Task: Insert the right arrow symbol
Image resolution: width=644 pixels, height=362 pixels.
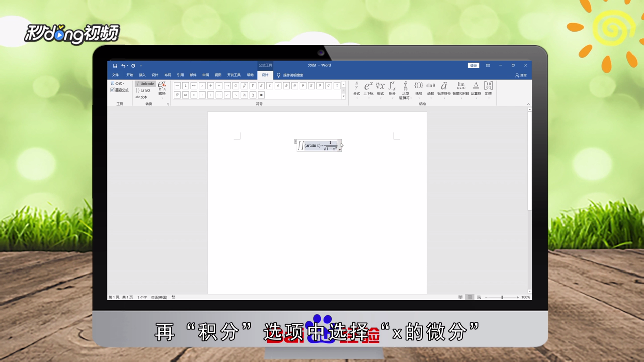Action: click(x=177, y=86)
